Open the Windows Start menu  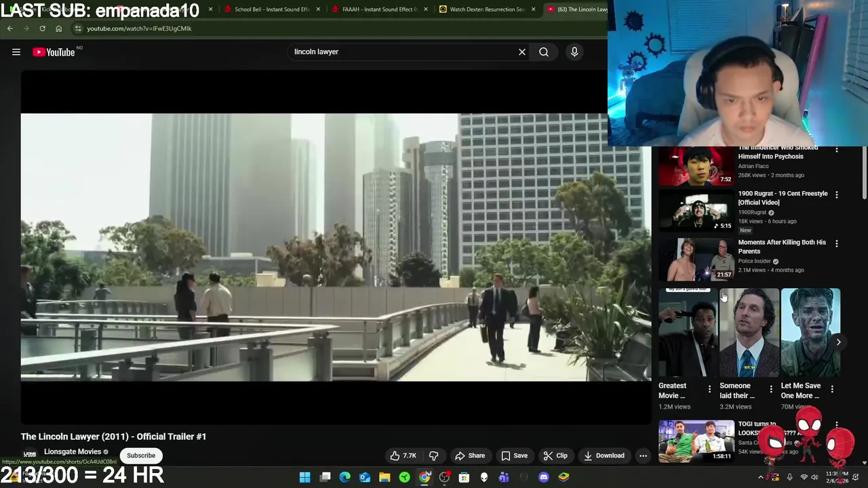[x=305, y=477]
